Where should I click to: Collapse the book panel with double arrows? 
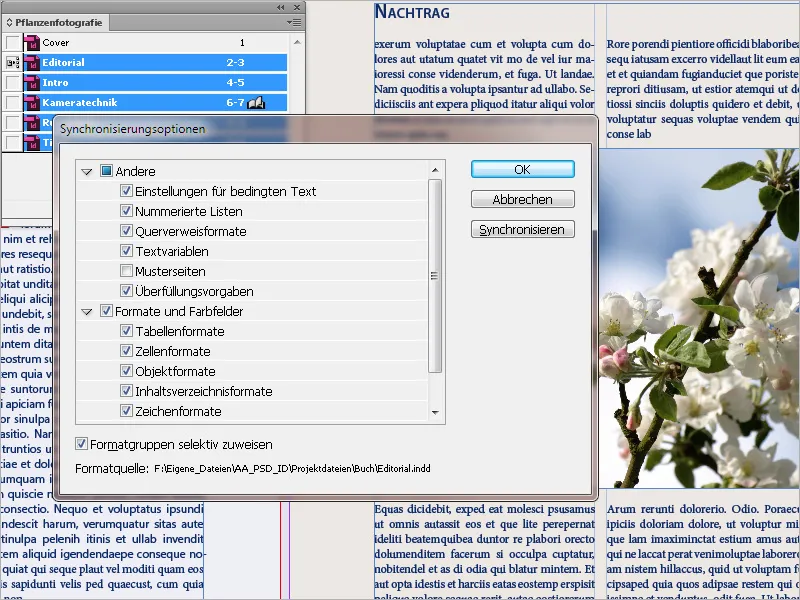click(280, 7)
